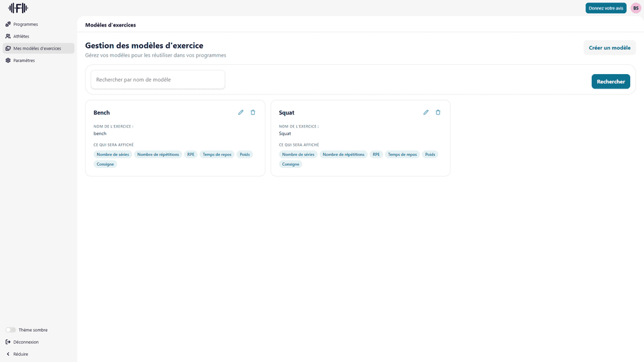Click the RPE tag on the Squat card
Viewport: 644px width, 362px height.
(x=376, y=155)
